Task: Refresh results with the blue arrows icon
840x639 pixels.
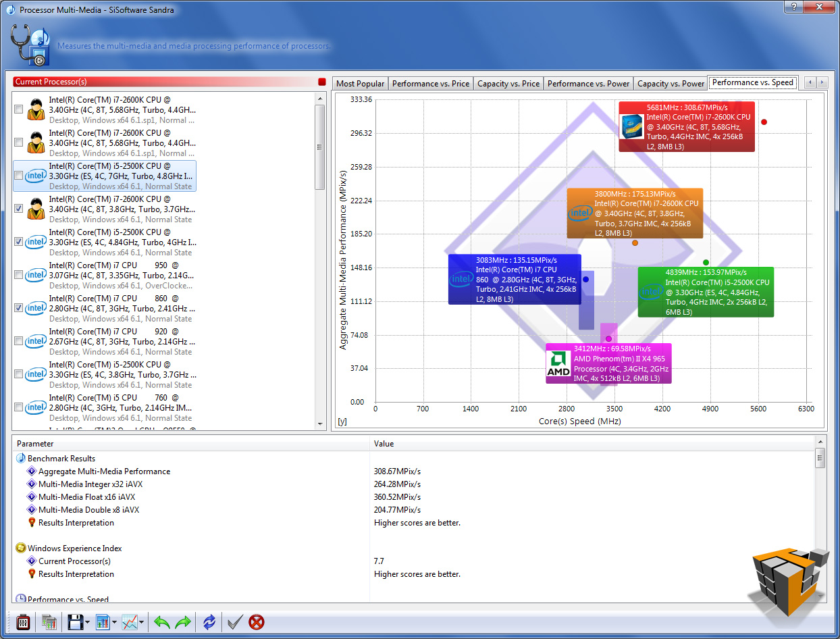Action: tap(209, 622)
